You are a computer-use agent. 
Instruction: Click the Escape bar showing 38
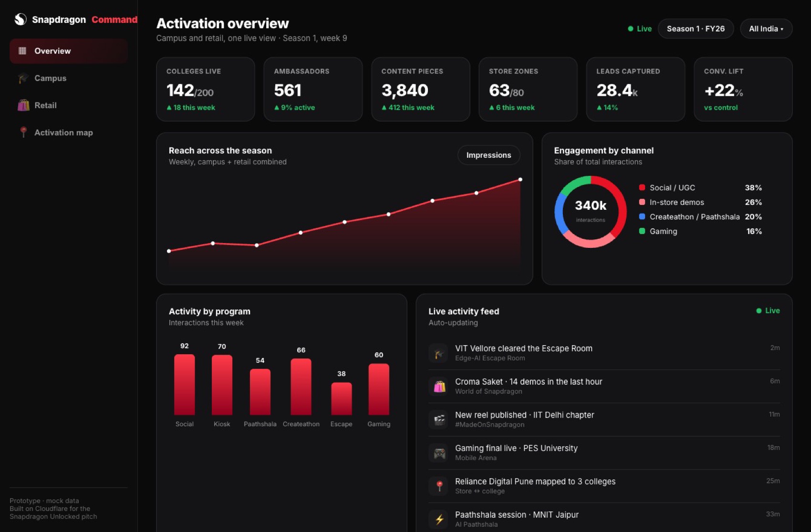tap(342, 399)
